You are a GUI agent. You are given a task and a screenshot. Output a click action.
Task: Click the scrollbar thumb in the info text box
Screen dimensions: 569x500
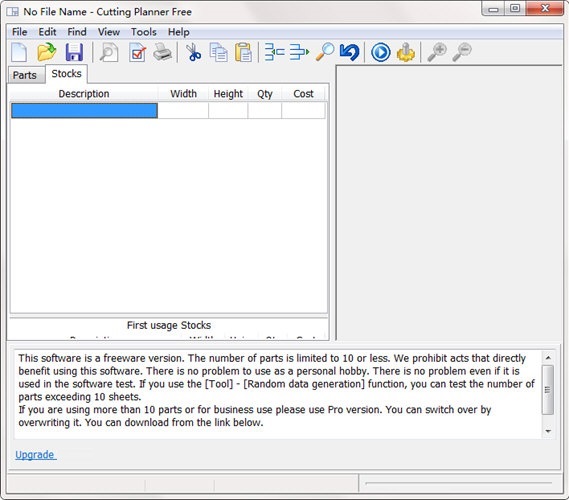548,390
